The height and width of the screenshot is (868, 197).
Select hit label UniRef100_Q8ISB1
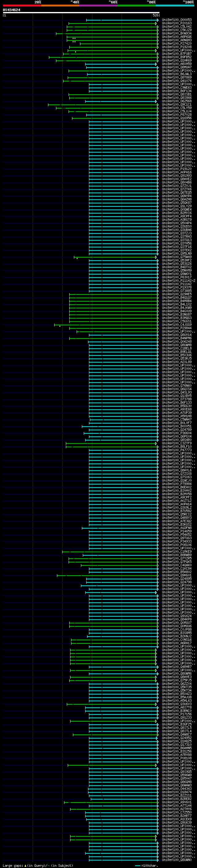point(177,94)
